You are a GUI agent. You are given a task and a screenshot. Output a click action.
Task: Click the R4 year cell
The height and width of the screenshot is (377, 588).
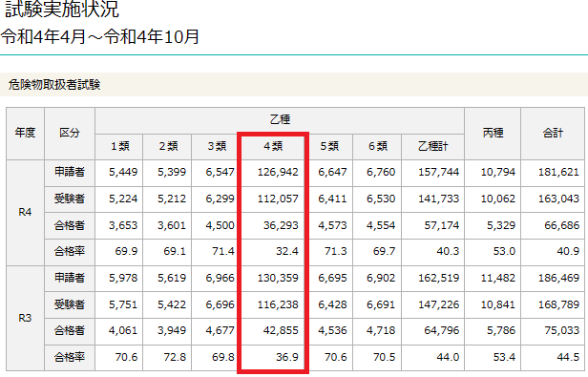click(25, 212)
